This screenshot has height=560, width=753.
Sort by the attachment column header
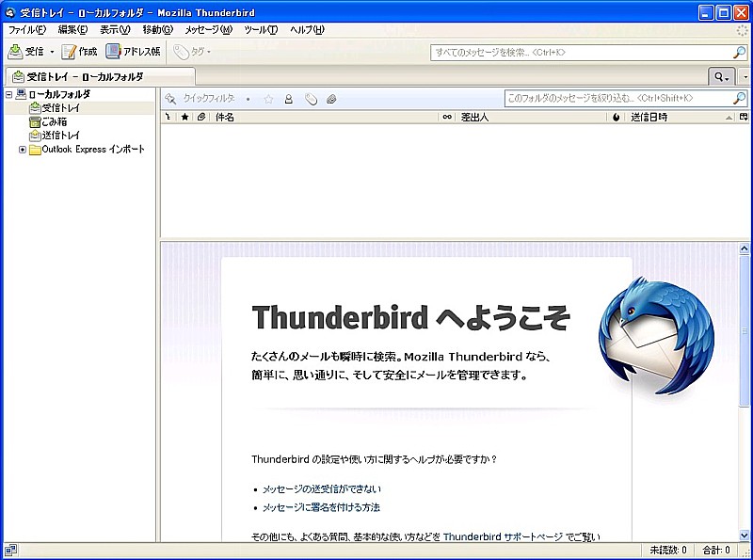pos(201,117)
